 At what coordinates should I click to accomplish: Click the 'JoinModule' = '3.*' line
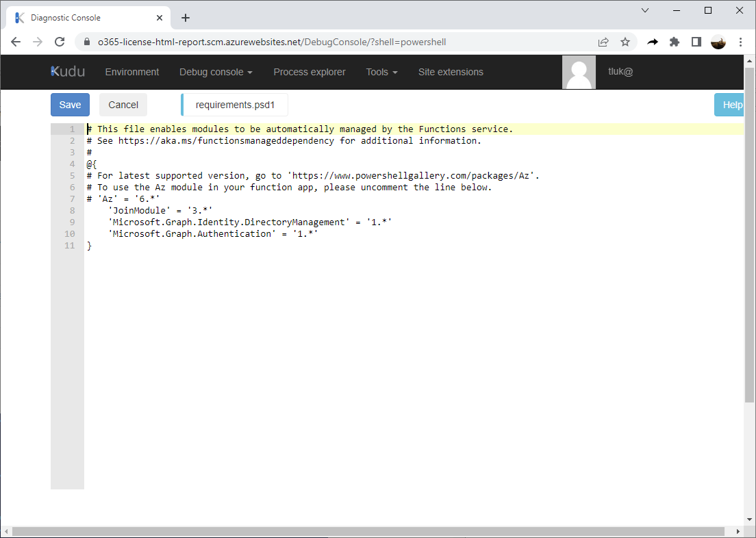160,210
